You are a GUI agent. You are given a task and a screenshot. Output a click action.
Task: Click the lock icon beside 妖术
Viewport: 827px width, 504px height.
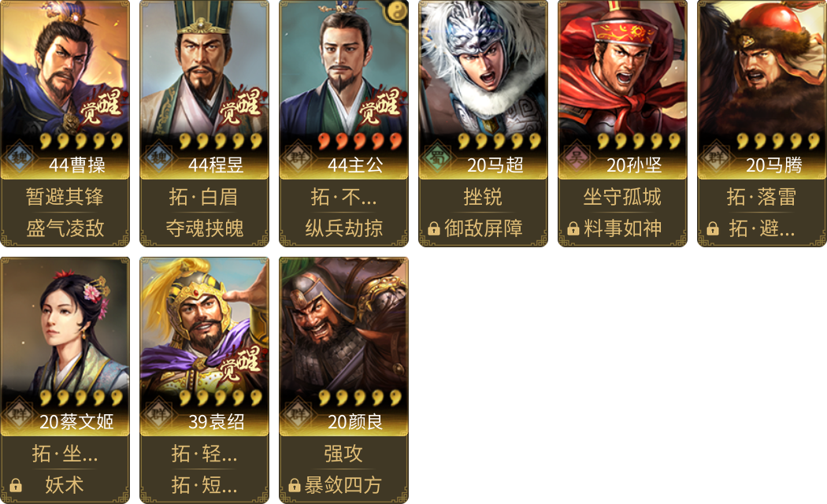[16, 485]
